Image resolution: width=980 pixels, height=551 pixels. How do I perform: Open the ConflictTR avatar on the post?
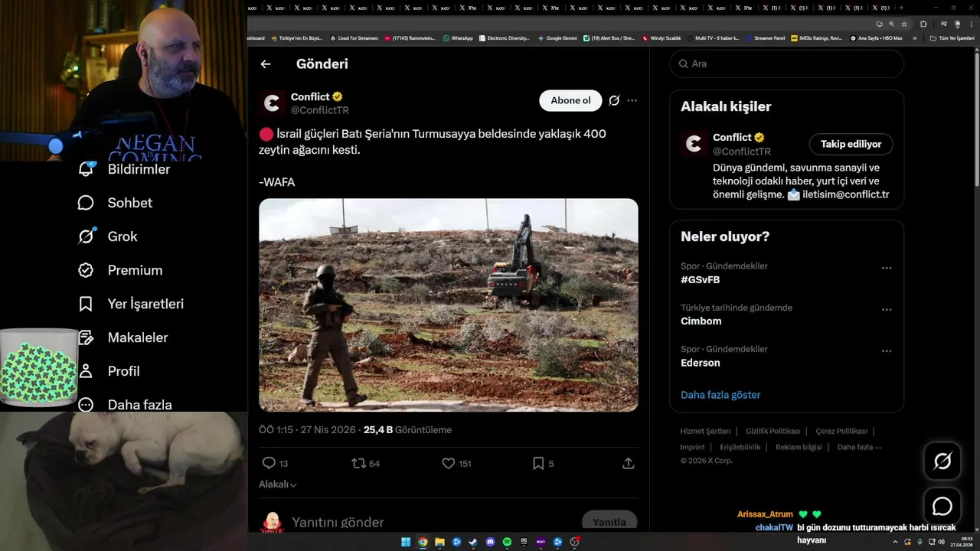click(x=272, y=103)
